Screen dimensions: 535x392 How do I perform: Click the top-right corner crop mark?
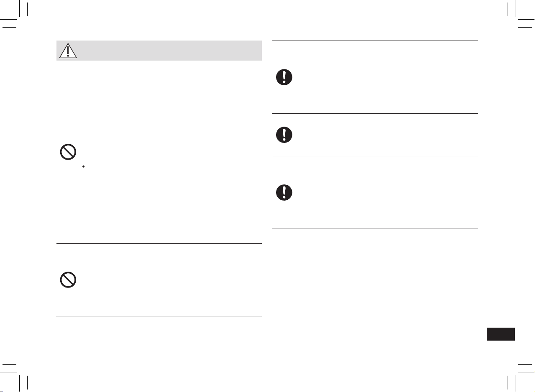519,16
